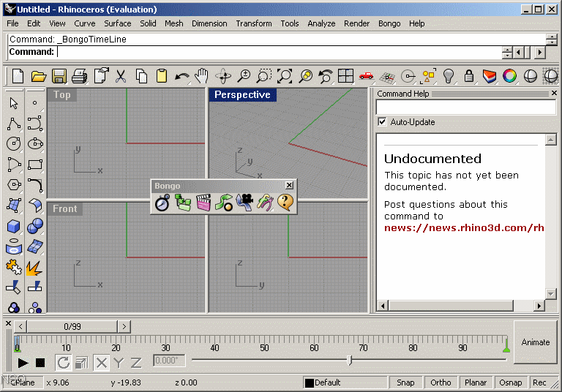Click the four viewports layout icon
Viewport: 562px width, 392px height.
click(x=345, y=76)
